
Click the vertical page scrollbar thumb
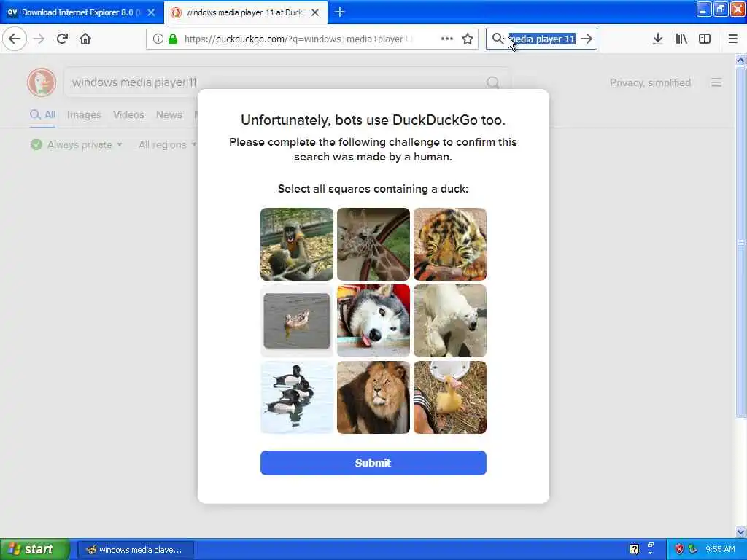coord(741,243)
